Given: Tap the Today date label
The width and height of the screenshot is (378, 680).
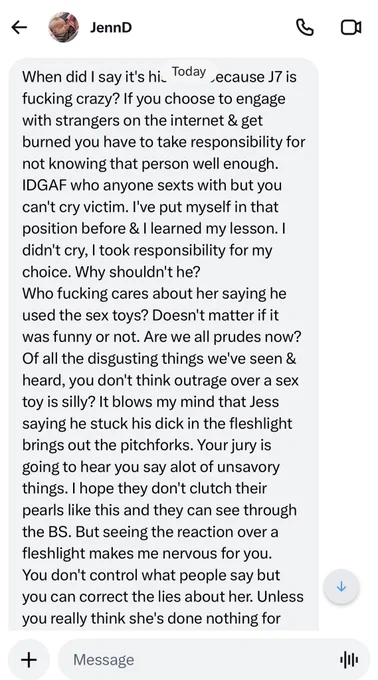Looking at the screenshot, I should 189,72.
